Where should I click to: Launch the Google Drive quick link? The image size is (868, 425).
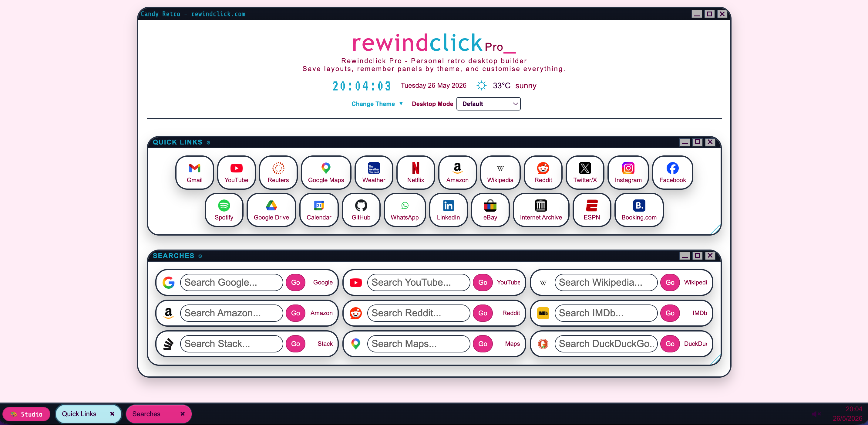(271, 210)
